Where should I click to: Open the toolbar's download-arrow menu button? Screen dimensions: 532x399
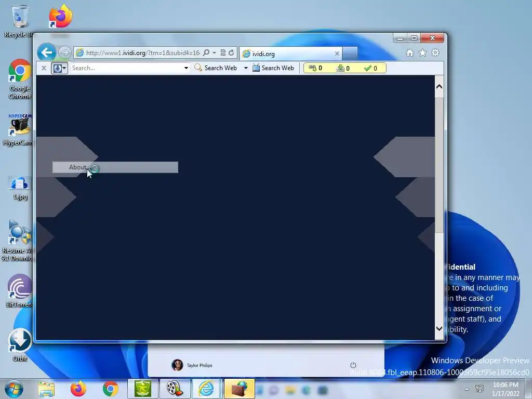coord(59,68)
